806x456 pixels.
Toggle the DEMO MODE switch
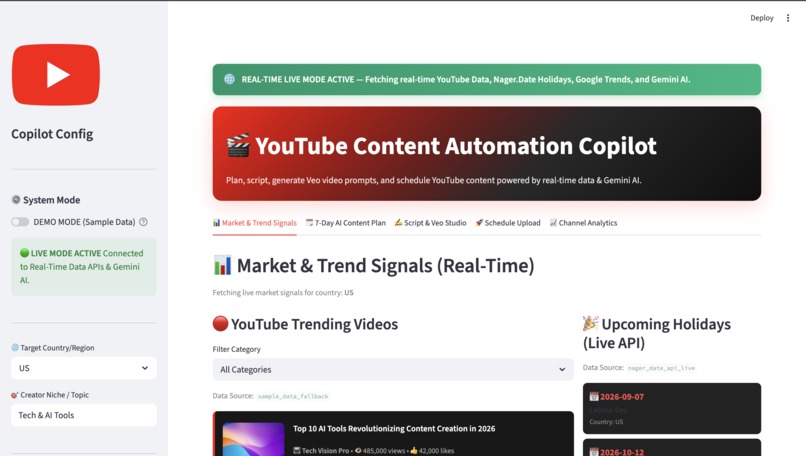(20, 222)
